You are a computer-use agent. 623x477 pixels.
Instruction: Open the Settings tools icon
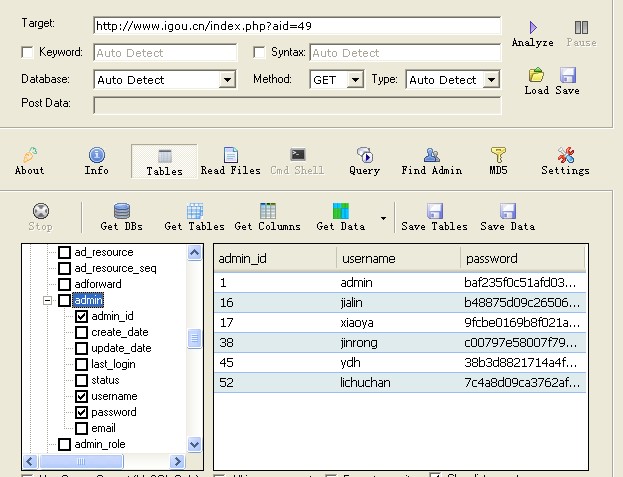(x=565, y=155)
